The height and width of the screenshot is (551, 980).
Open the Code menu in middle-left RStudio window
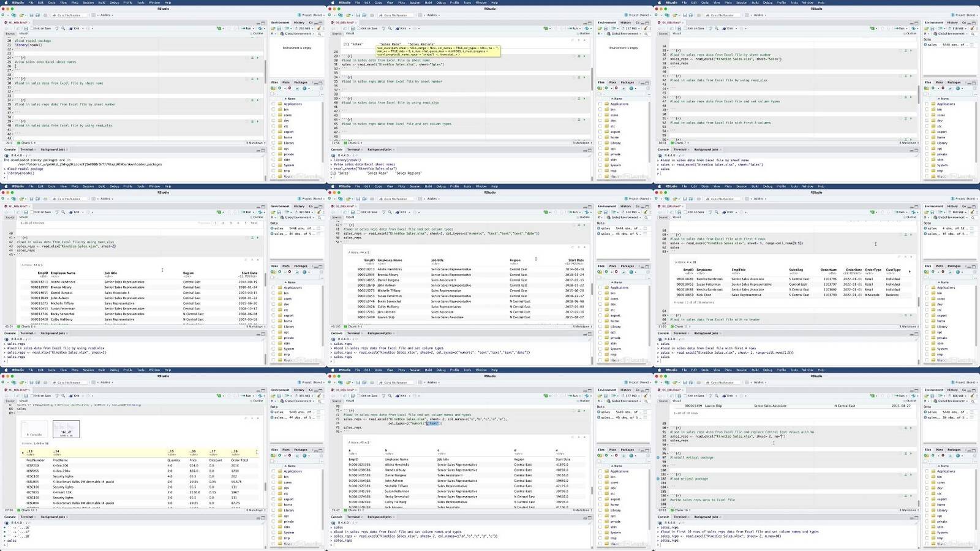click(x=51, y=186)
